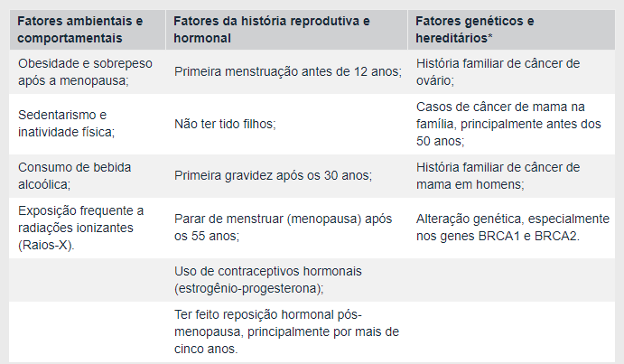
Task: Click the 'câncer de mama em homens' cell
Action: 511,175
